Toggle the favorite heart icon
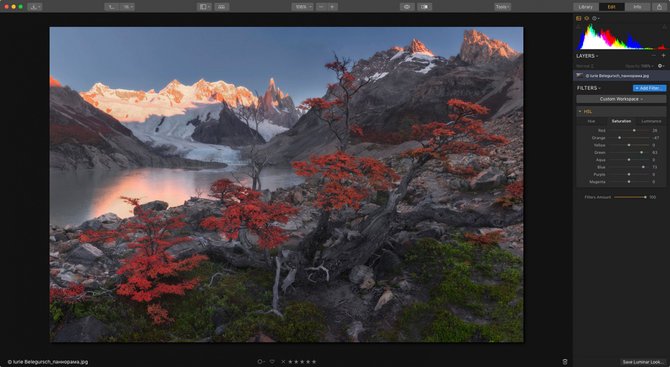Viewport: 670px width, 367px height. click(272, 362)
